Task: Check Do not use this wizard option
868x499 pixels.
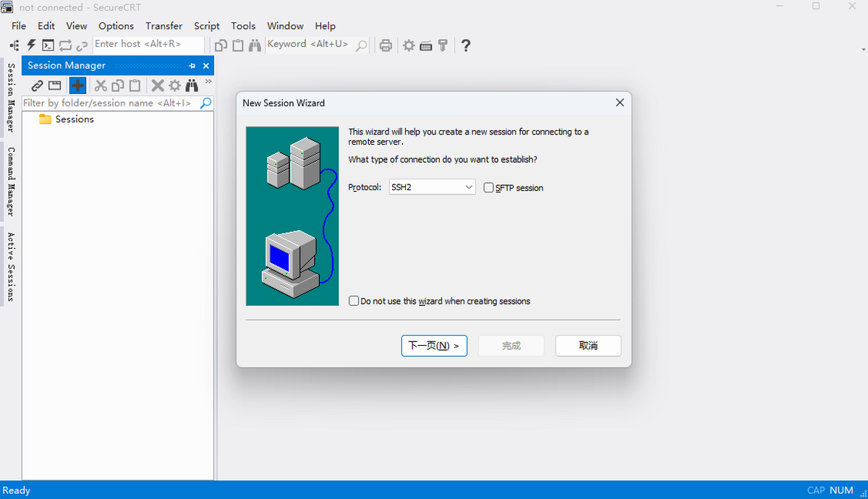Action: (354, 301)
